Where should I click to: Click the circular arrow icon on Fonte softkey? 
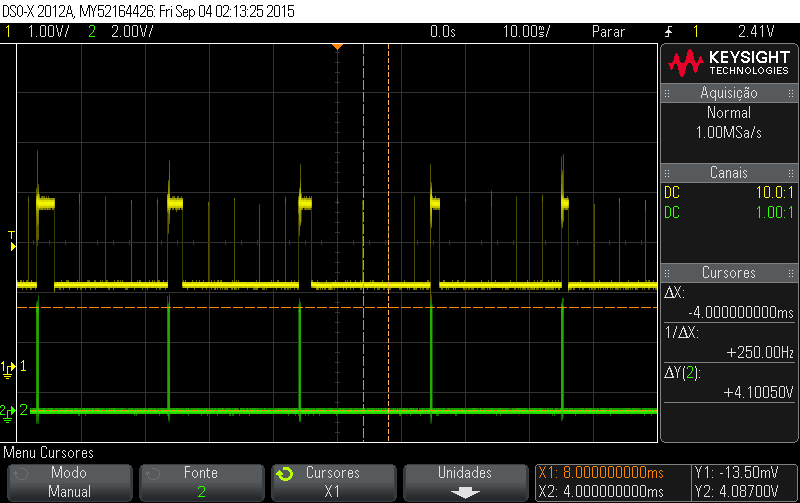click(x=153, y=474)
